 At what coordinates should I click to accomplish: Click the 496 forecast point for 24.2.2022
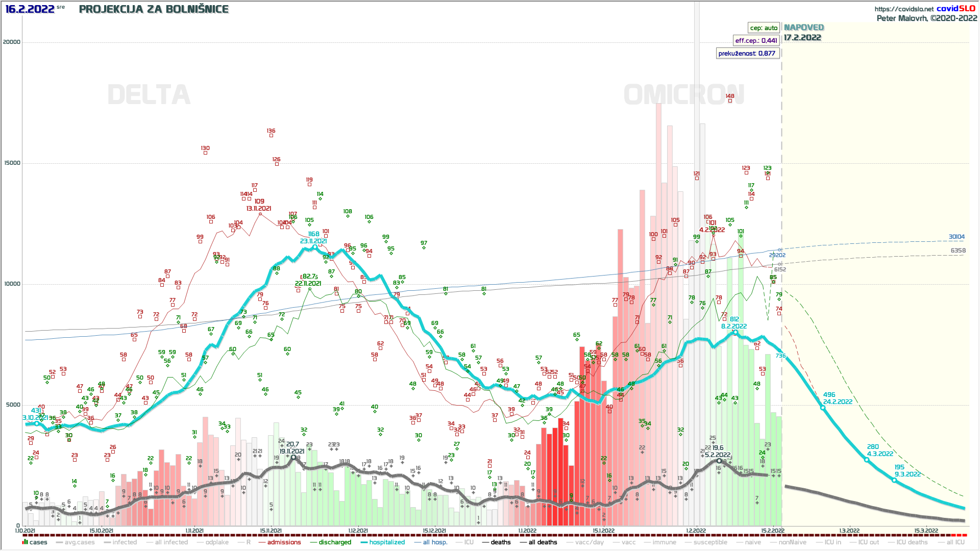point(823,408)
